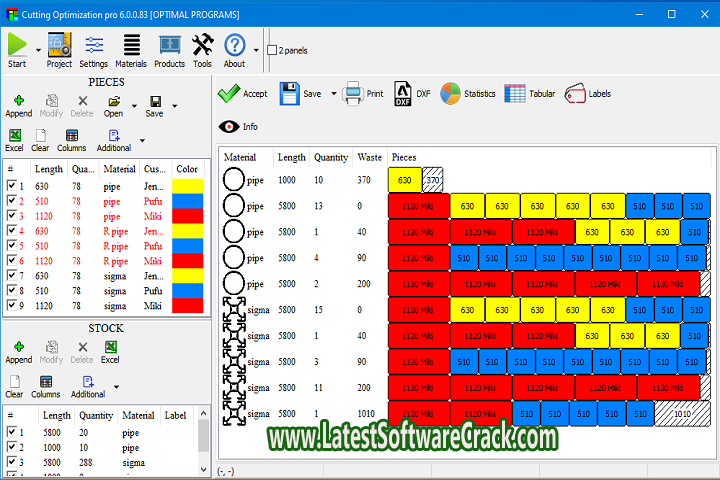
Task: Uncheck stock row 3 (5800 sigma)
Action: (12, 462)
